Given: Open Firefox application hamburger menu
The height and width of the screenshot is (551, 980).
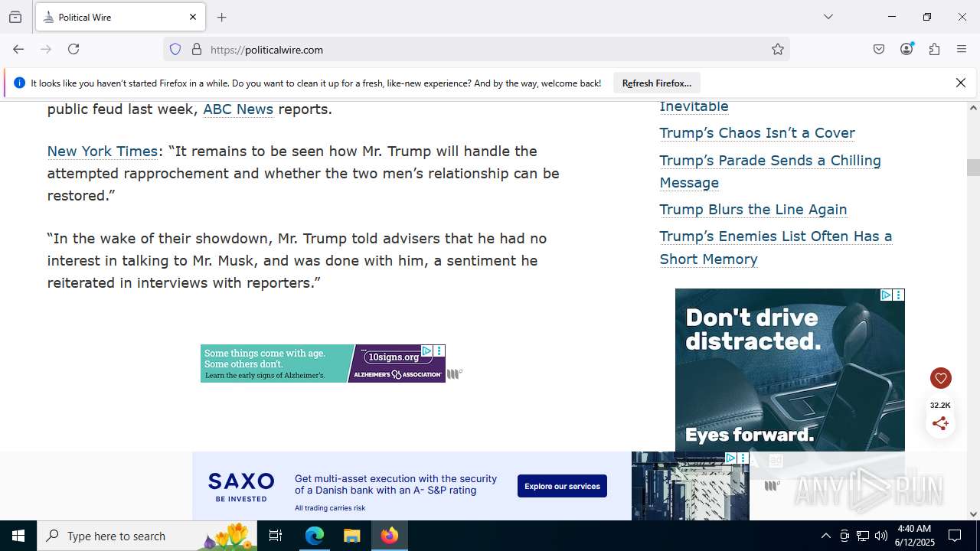Looking at the screenshot, I should [x=962, y=49].
